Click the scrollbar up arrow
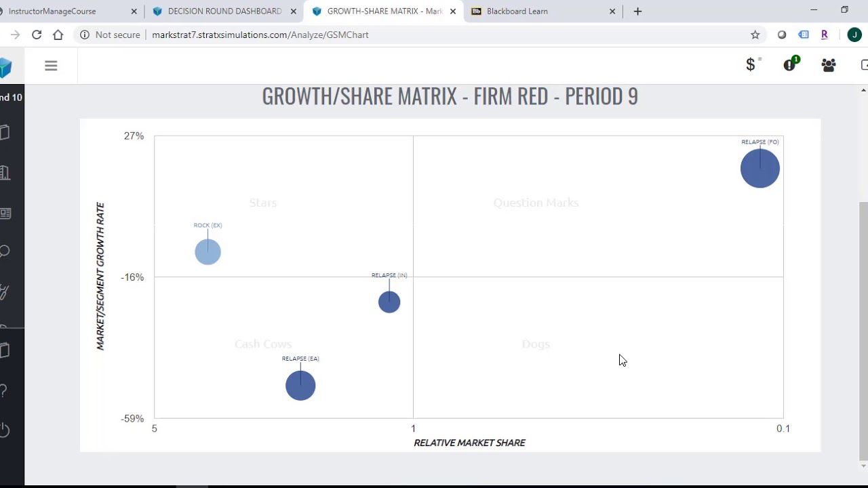This screenshot has height=488, width=868. coord(863,90)
